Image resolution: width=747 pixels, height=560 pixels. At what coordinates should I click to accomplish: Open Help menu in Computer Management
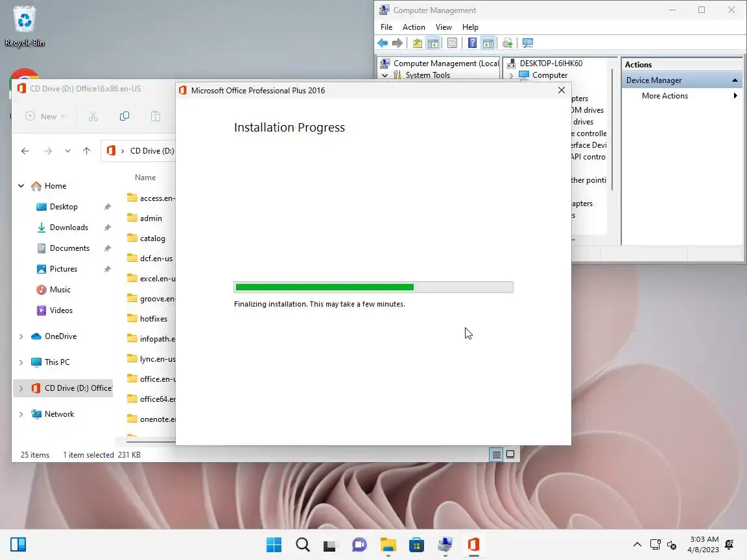coord(470,27)
